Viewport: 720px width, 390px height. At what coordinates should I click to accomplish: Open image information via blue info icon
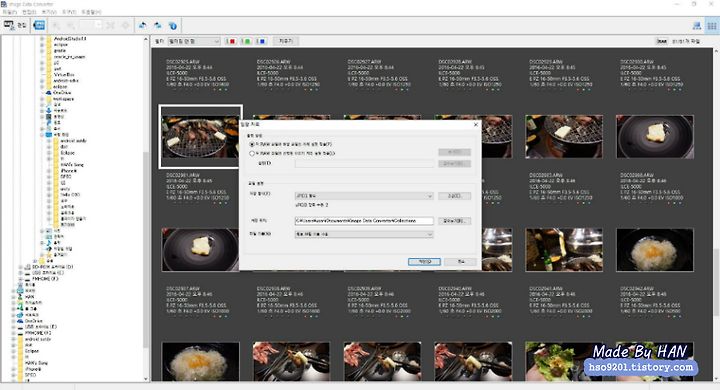click(173, 26)
